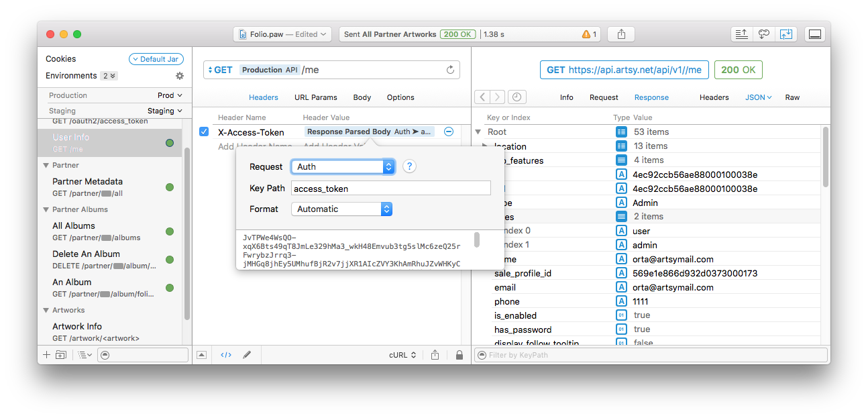The height and width of the screenshot is (418, 868).
Task: Click the Response Parsed Body dynamic value token
Action: point(370,132)
